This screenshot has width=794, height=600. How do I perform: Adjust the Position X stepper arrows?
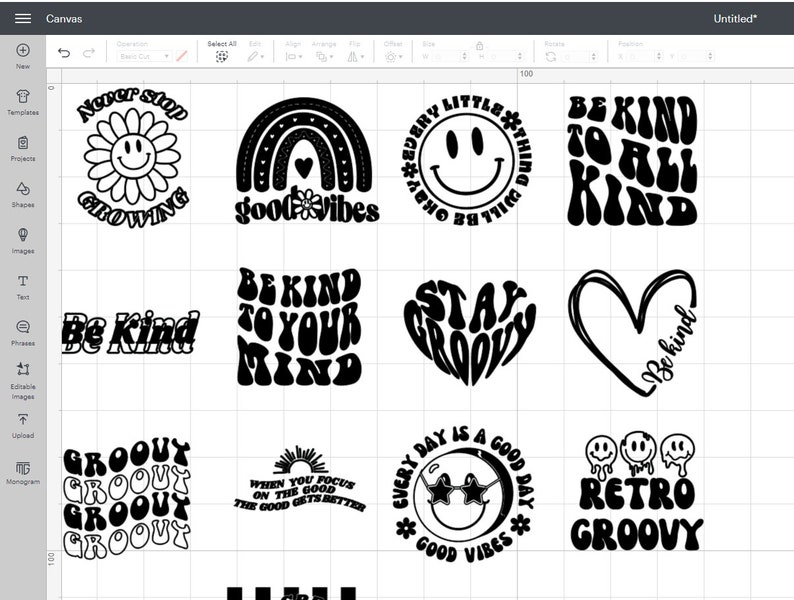[x=659, y=56]
